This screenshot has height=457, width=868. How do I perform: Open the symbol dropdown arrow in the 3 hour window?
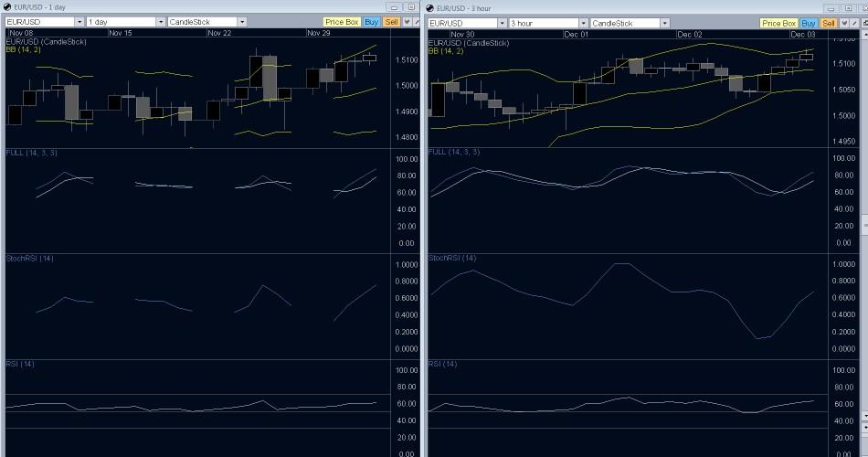(503, 23)
